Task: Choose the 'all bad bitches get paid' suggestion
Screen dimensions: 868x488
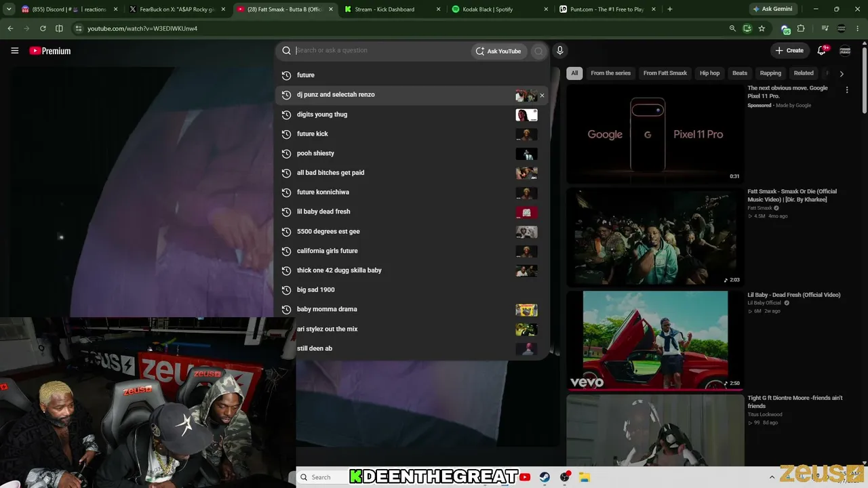Action: 412,173
